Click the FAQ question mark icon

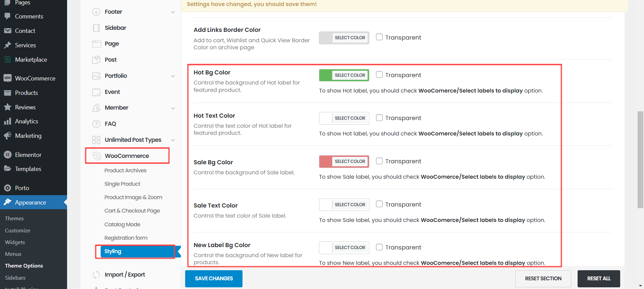tap(96, 124)
